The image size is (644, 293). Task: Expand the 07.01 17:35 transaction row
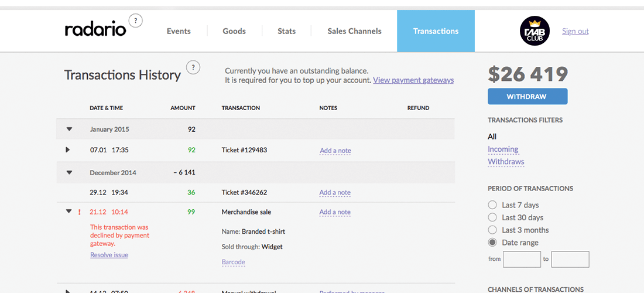(x=68, y=150)
